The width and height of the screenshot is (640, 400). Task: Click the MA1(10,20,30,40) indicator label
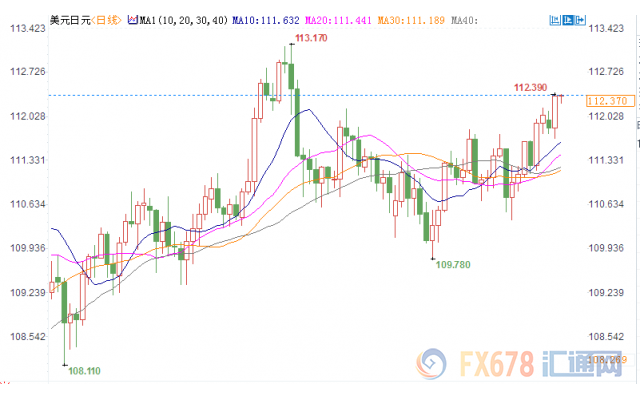(184, 20)
